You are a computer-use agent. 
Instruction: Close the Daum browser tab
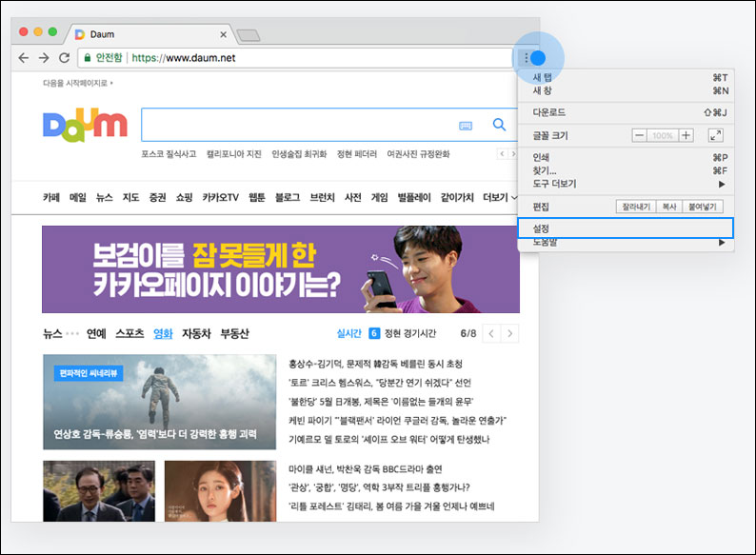[223, 34]
